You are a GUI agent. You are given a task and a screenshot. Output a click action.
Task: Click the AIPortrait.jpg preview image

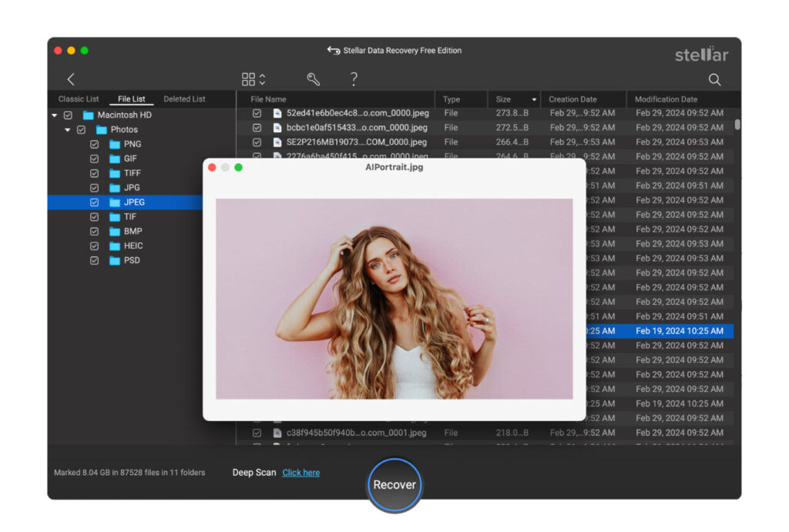(394, 299)
